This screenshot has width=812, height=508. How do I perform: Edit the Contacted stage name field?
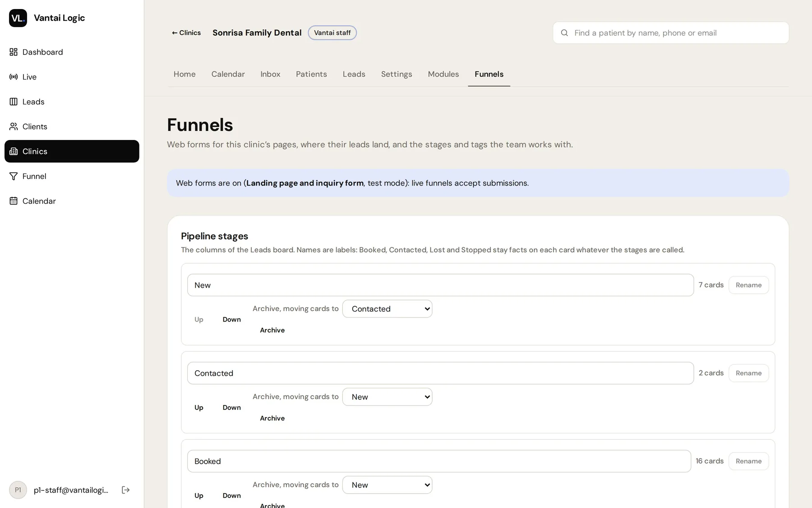coord(440,373)
